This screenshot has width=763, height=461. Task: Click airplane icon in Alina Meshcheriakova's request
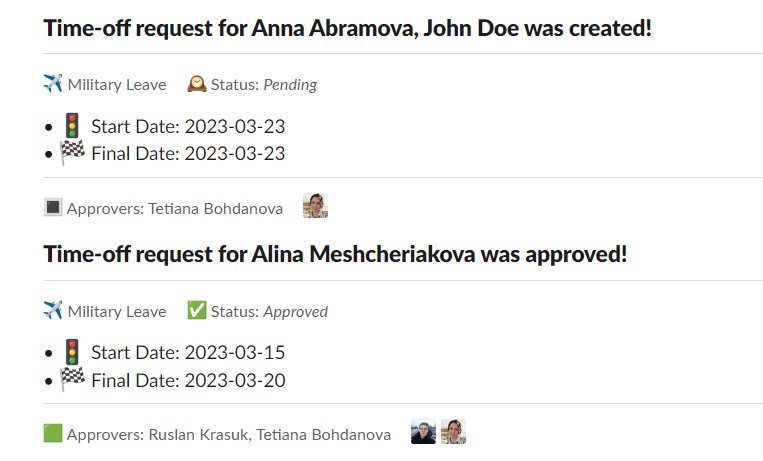[x=53, y=311]
